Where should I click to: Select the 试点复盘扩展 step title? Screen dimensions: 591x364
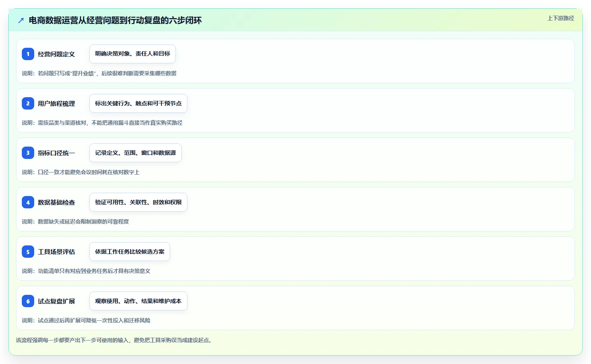(56, 301)
